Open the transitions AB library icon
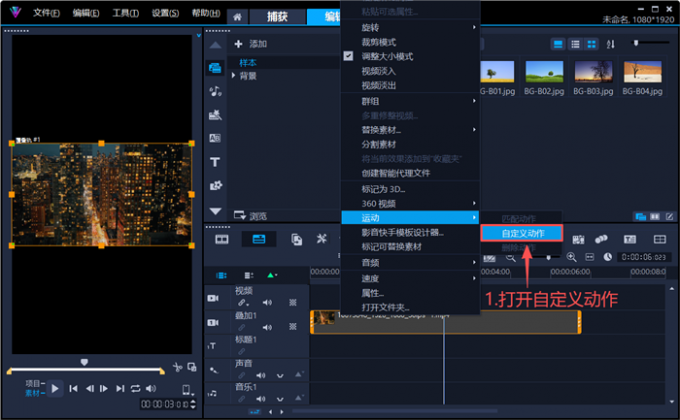The image size is (680, 420). tap(215, 138)
